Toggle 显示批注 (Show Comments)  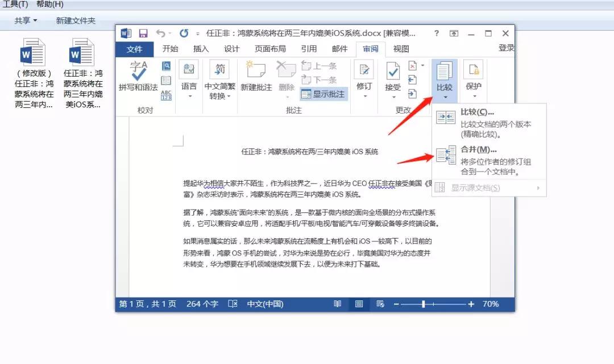coord(321,94)
